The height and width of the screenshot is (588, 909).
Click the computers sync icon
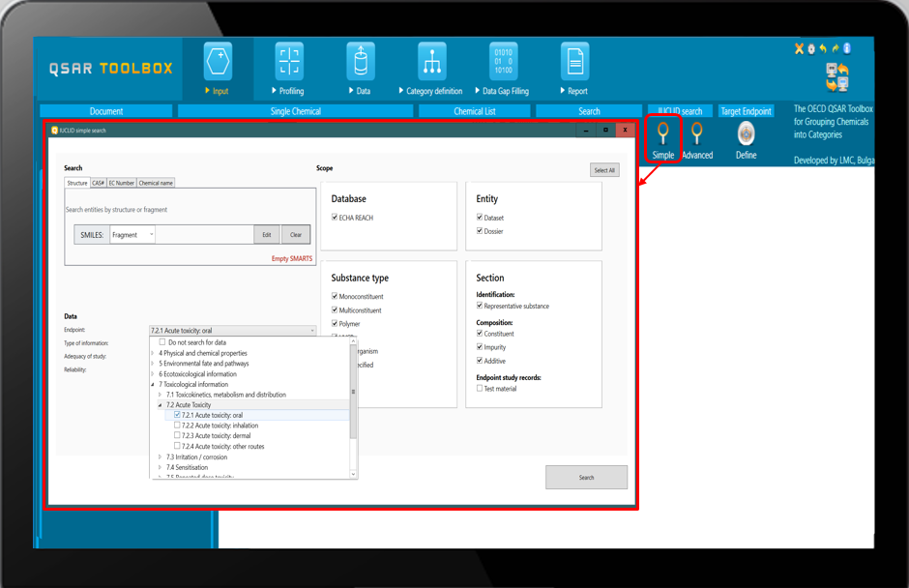click(837, 77)
